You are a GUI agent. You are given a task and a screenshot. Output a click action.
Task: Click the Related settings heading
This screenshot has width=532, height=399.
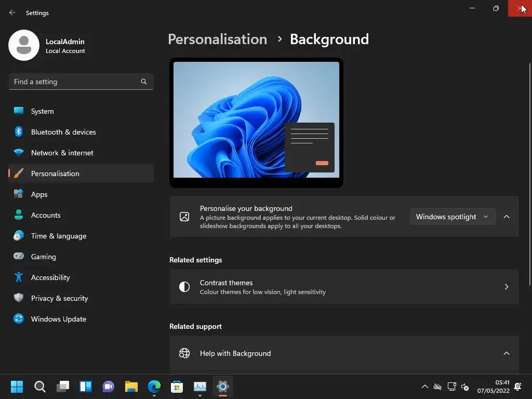tap(196, 260)
